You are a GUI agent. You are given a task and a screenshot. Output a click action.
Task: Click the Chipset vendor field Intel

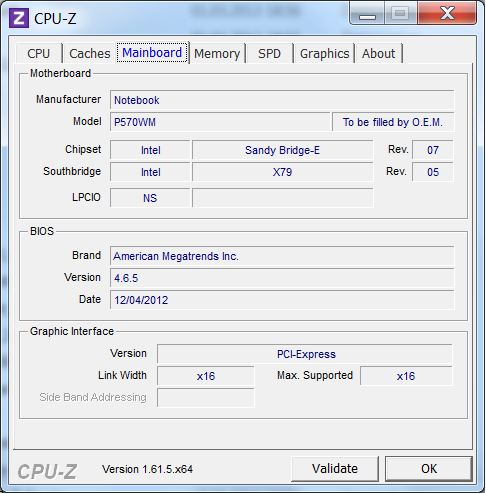pyautogui.click(x=150, y=150)
